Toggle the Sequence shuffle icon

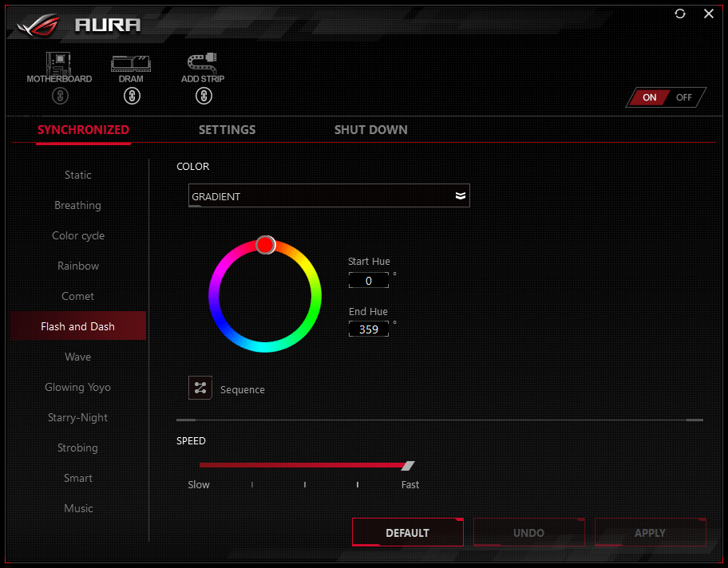point(200,388)
